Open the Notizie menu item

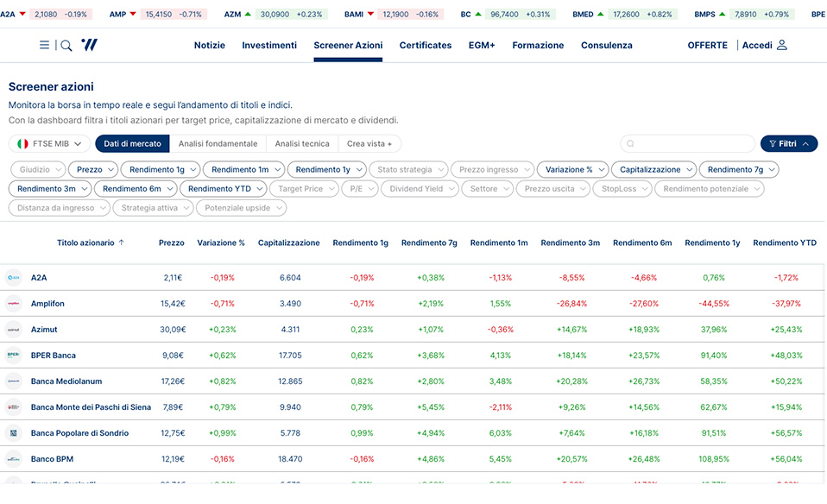click(x=209, y=45)
